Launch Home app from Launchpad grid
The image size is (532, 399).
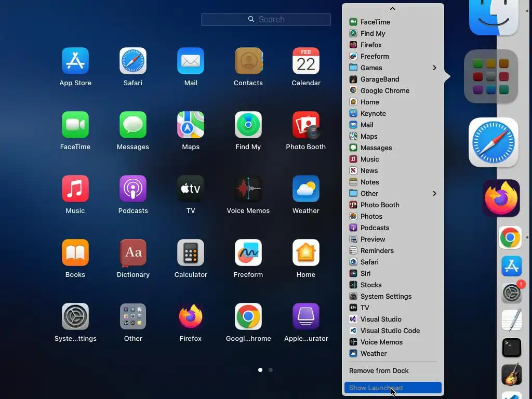click(x=306, y=252)
